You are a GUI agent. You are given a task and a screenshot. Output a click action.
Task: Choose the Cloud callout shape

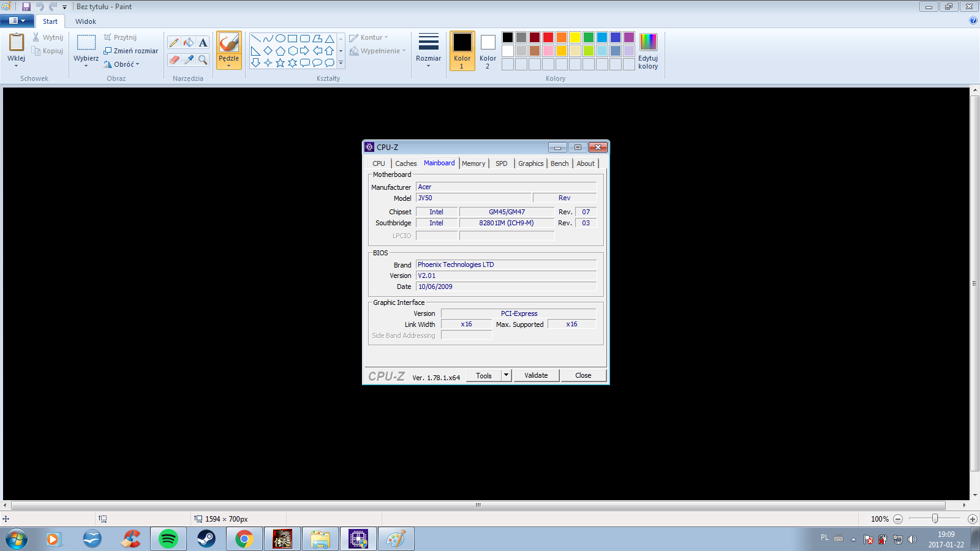330,63
